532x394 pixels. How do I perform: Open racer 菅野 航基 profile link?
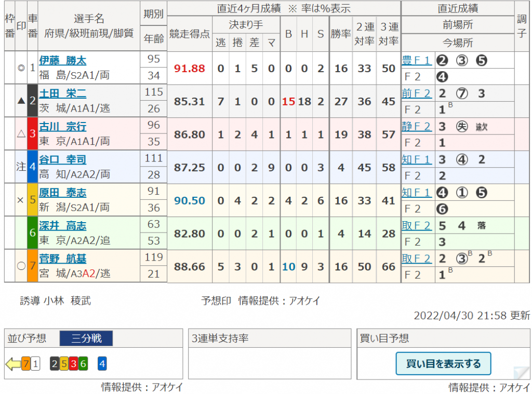tap(63, 259)
